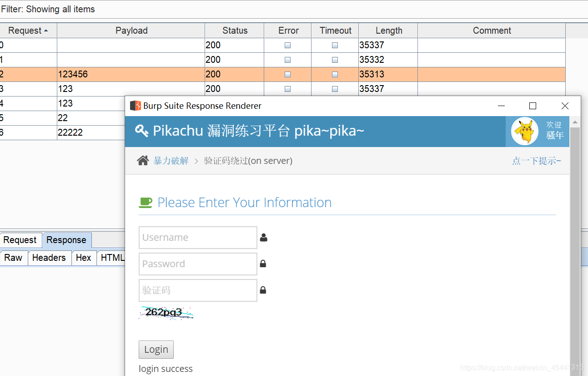Click the Pikachu 漏洞练习平台 title link
Image resolution: width=588 pixels, height=376 pixels.
pyautogui.click(x=258, y=131)
